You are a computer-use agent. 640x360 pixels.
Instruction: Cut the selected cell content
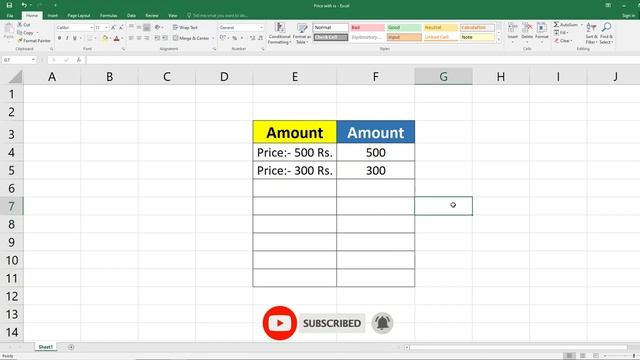tap(24, 25)
